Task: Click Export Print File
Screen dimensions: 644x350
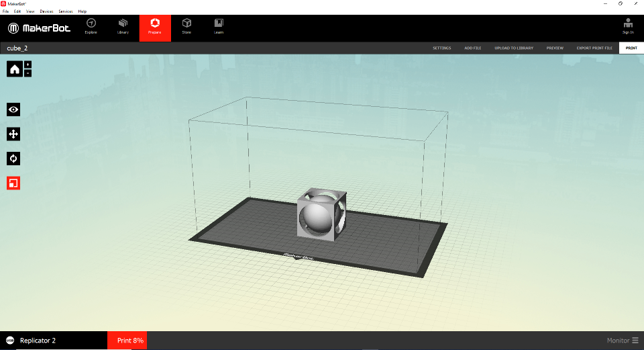Action: (594, 48)
